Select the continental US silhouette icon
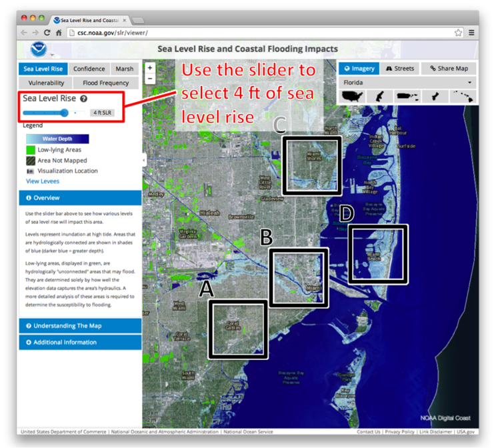The height and width of the screenshot is (448, 496). tap(353, 97)
